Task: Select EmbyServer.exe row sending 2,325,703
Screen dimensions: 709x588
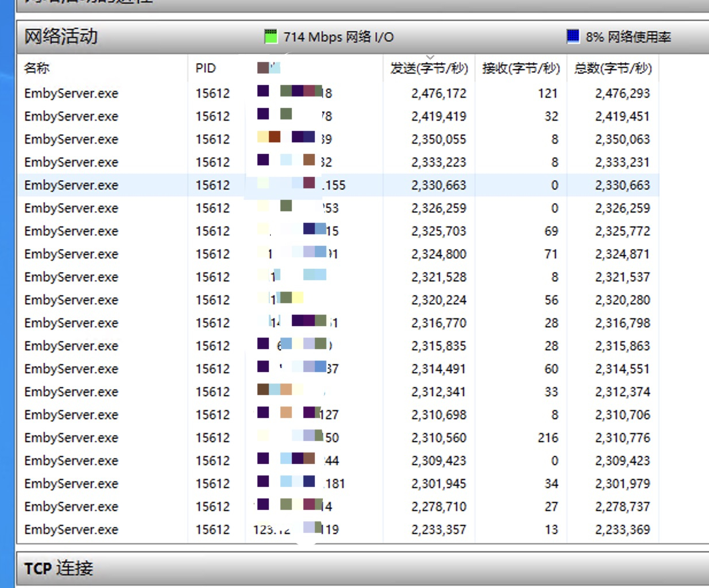Action: [x=338, y=231]
